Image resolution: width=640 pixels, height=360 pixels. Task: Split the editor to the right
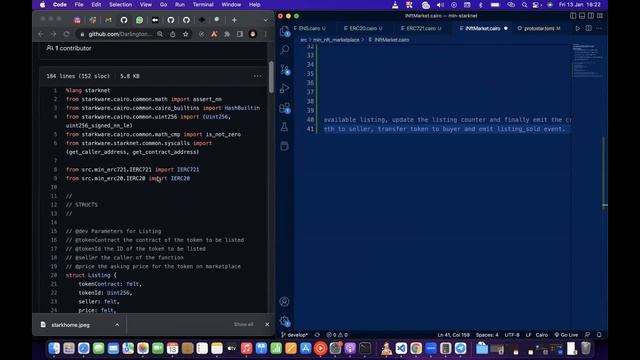coord(589,28)
